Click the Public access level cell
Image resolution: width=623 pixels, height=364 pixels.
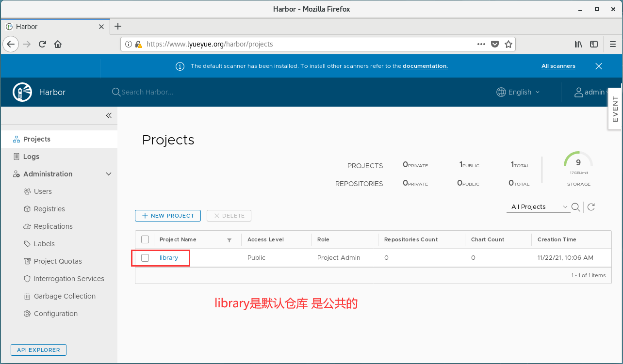click(256, 258)
